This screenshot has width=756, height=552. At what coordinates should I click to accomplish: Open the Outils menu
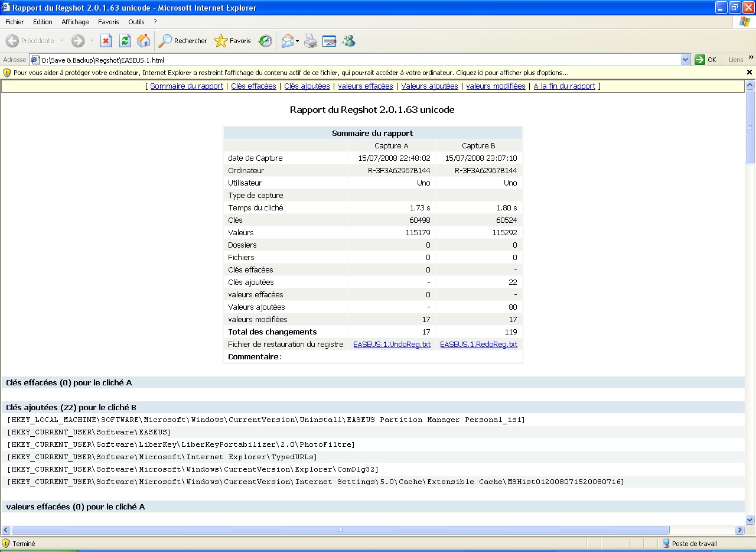(136, 22)
